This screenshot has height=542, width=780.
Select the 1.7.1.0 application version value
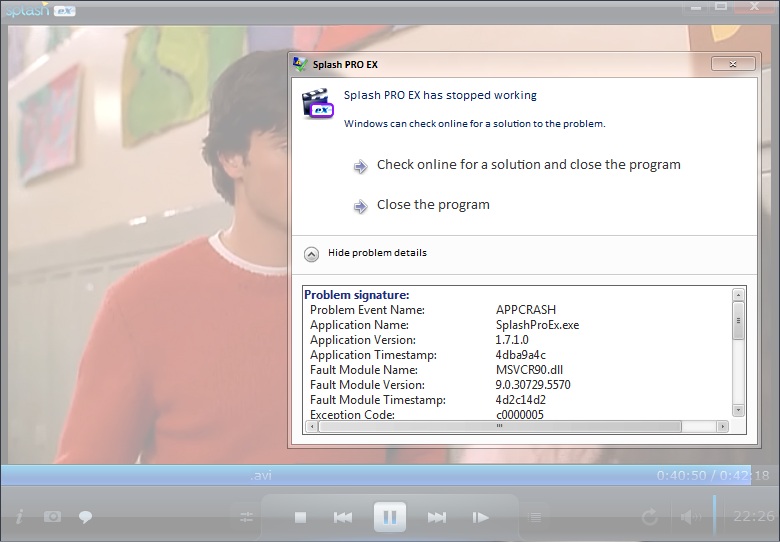coord(512,340)
